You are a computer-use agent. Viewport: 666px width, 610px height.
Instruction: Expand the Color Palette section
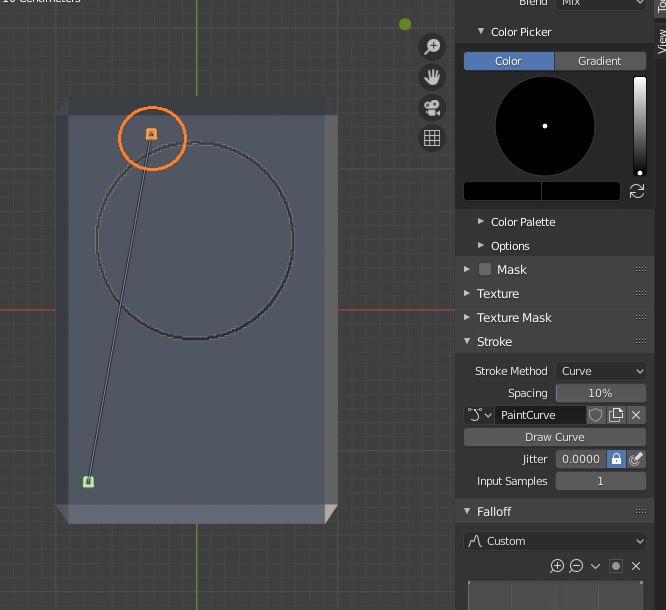[x=522, y=222]
